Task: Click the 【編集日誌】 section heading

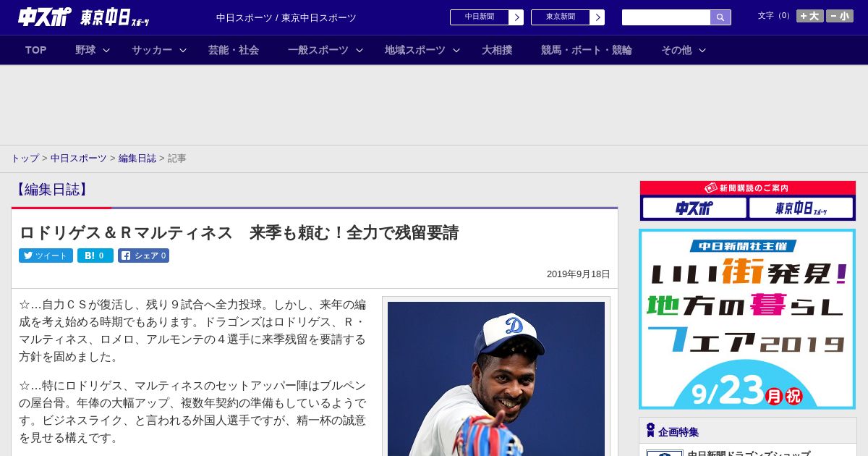Action: tap(51, 190)
